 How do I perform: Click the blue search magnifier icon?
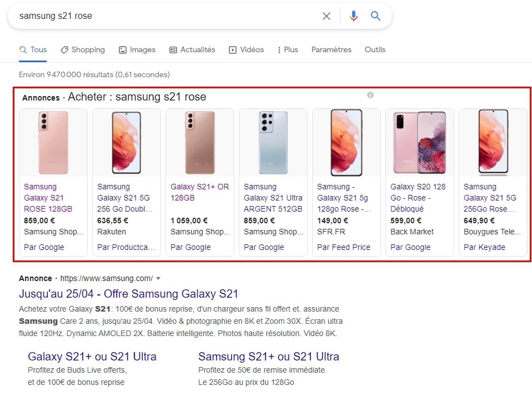click(376, 16)
